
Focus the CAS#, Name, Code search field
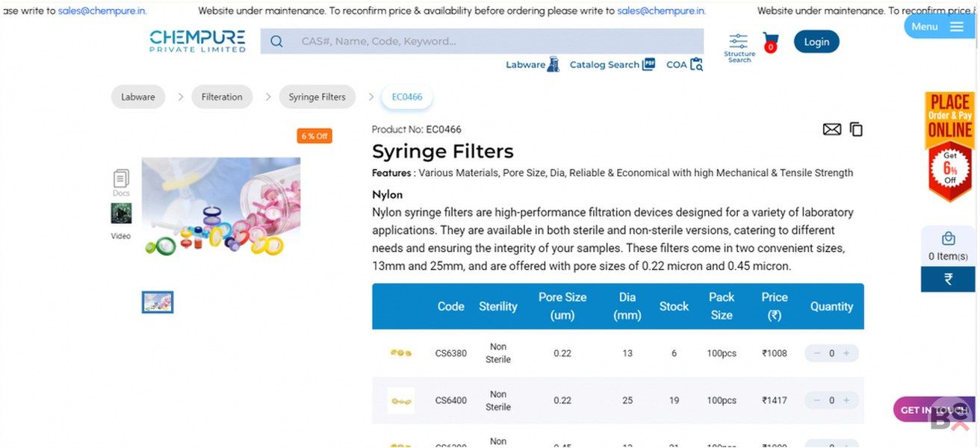coord(493,42)
